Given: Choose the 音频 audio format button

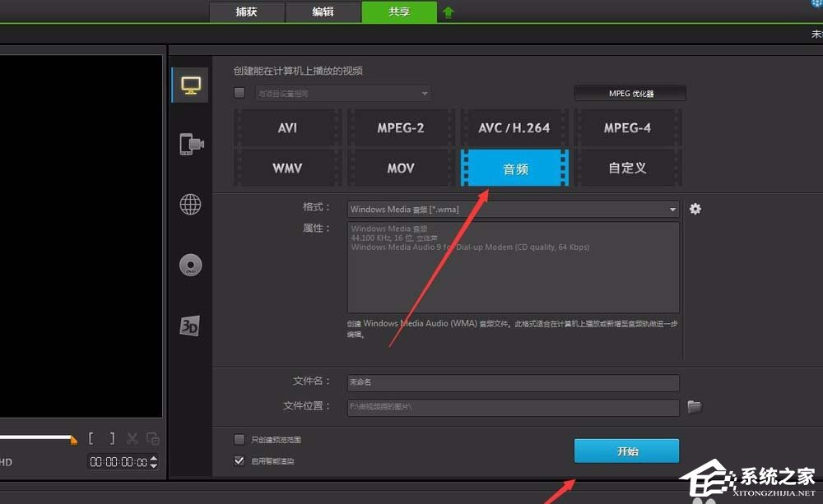Looking at the screenshot, I should (x=514, y=168).
